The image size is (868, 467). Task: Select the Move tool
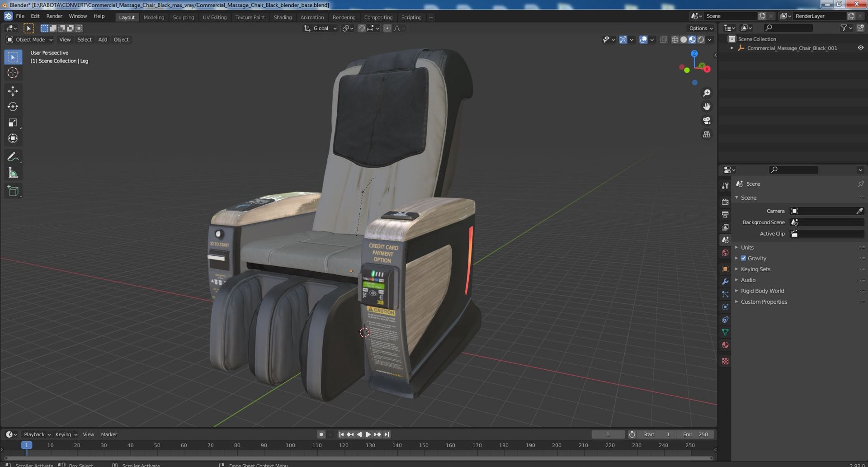pos(13,91)
